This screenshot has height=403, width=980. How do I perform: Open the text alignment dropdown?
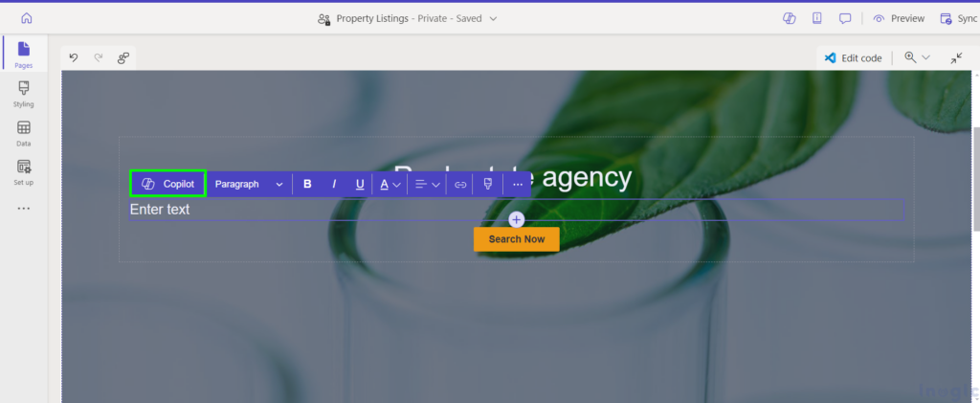pyautogui.click(x=428, y=185)
